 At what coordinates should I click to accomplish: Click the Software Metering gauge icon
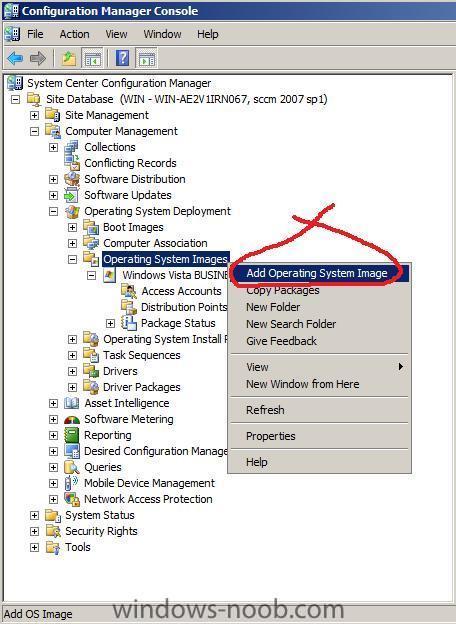click(x=72, y=419)
